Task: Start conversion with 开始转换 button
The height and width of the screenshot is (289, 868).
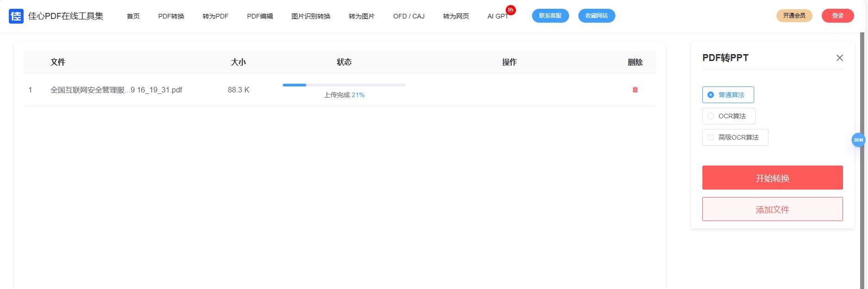Action: pos(773,178)
